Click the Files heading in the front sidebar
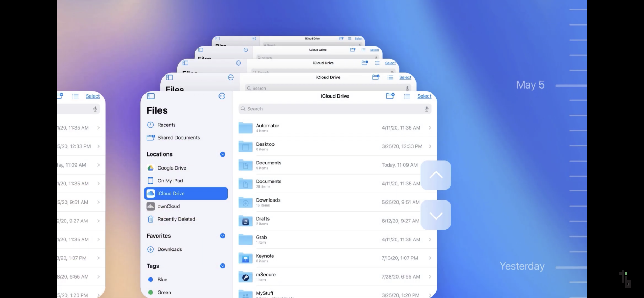The height and width of the screenshot is (298, 644). (157, 110)
